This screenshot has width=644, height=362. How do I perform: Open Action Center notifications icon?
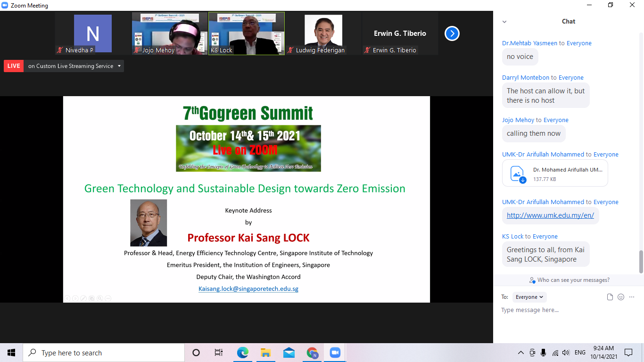point(628,353)
